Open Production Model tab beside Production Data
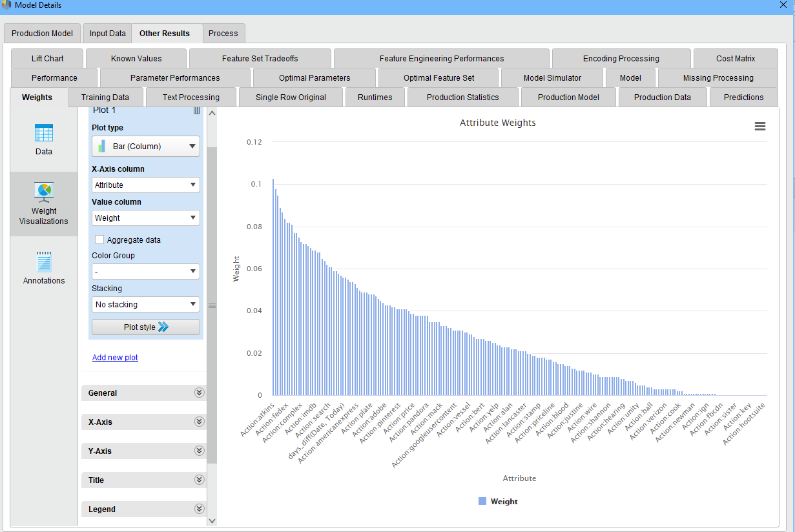The height and width of the screenshot is (532, 795). [x=568, y=97]
